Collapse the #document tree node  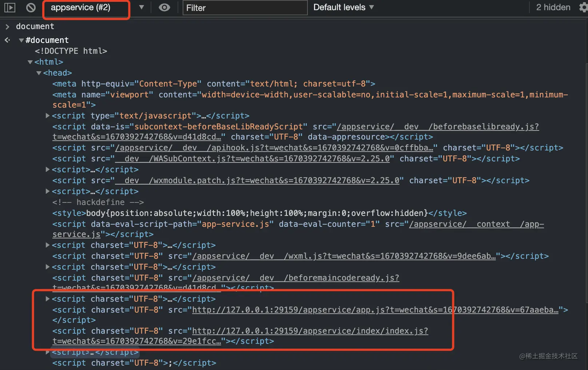coord(21,40)
